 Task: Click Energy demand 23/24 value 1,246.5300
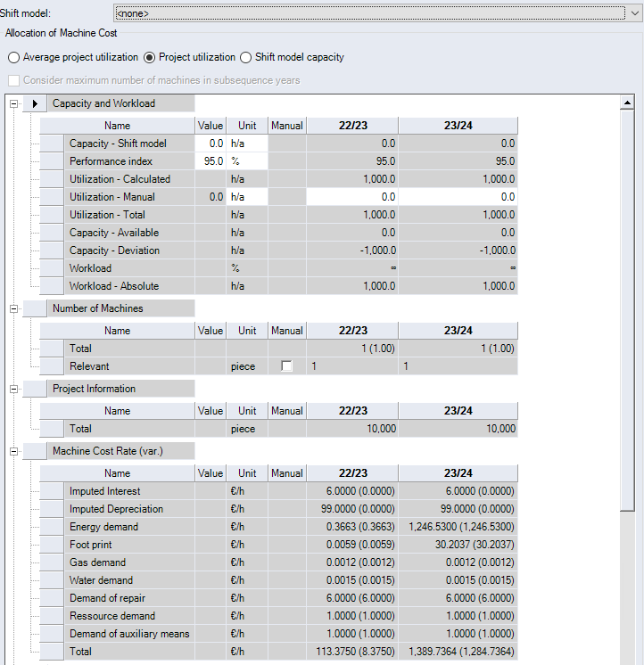[458, 527]
